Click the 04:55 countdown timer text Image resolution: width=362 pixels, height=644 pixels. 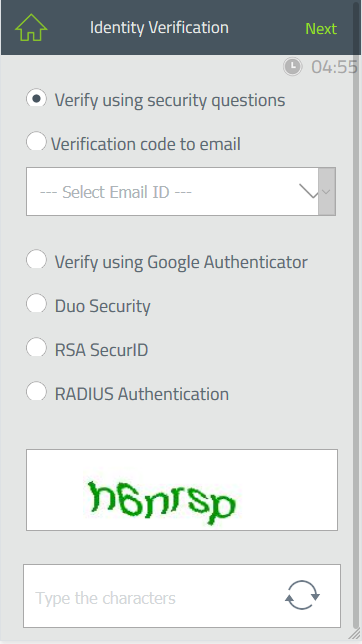334,67
